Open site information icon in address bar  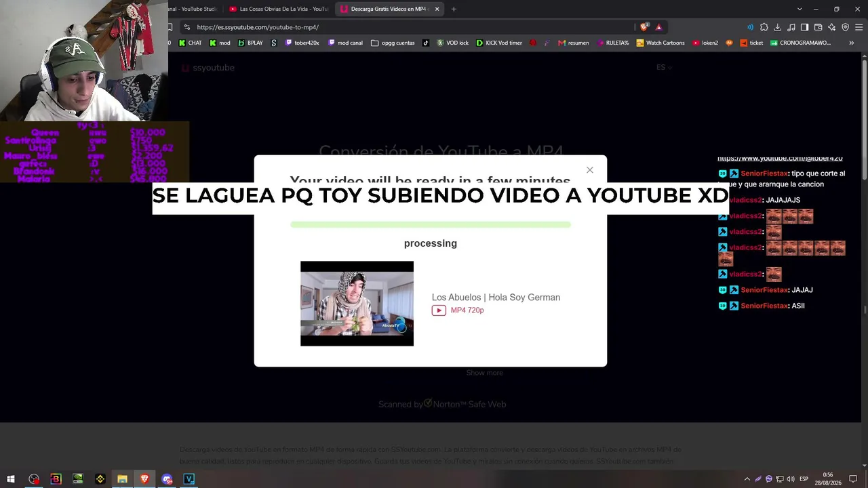pyautogui.click(x=187, y=27)
